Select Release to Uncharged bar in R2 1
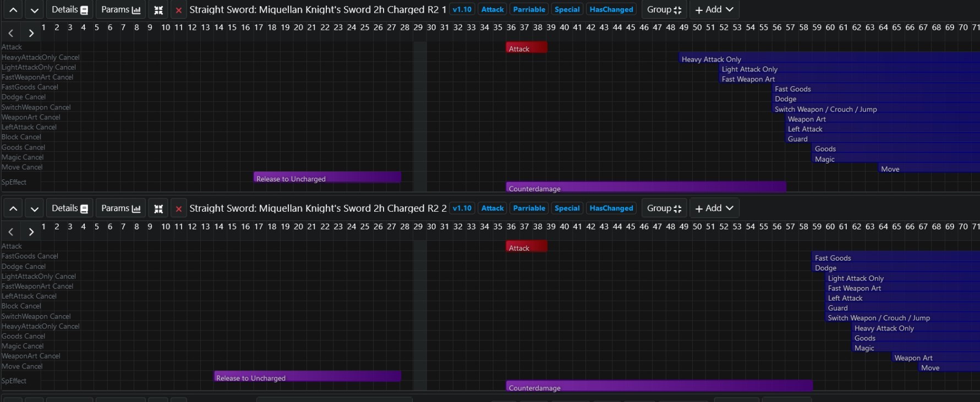Screen dimensions: 980x402 327,178
